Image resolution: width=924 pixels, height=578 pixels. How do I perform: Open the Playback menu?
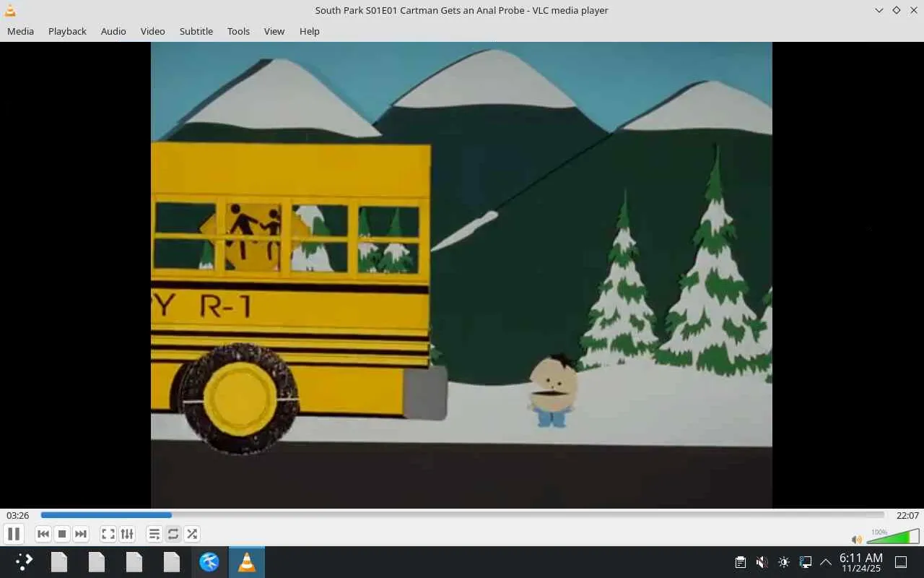pos(67,31)
